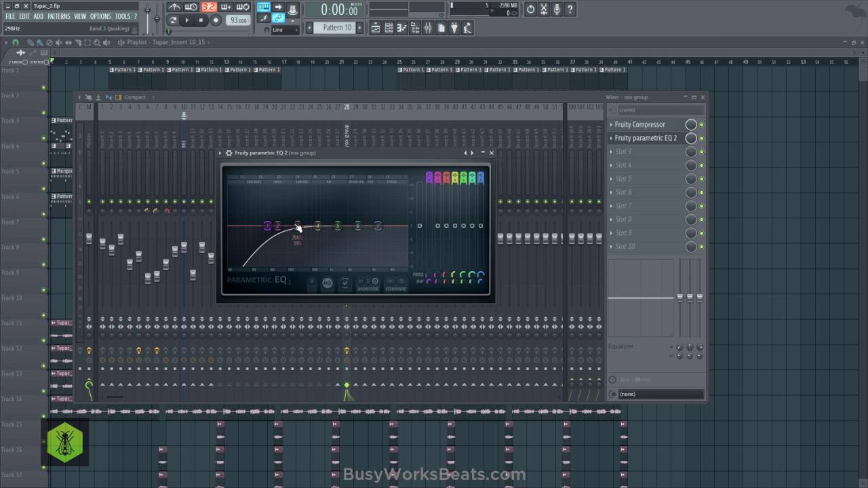Select mixer insert track 28

coord(347,107)
